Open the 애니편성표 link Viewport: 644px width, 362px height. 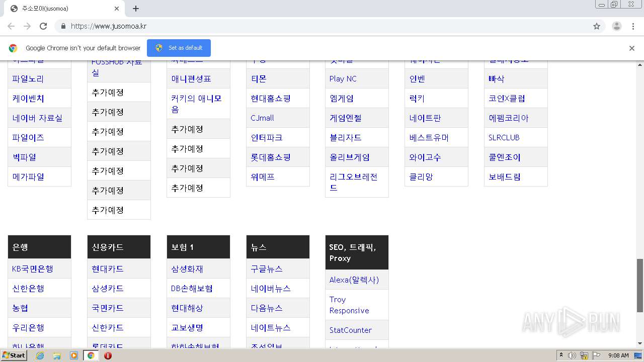point(191,79)
